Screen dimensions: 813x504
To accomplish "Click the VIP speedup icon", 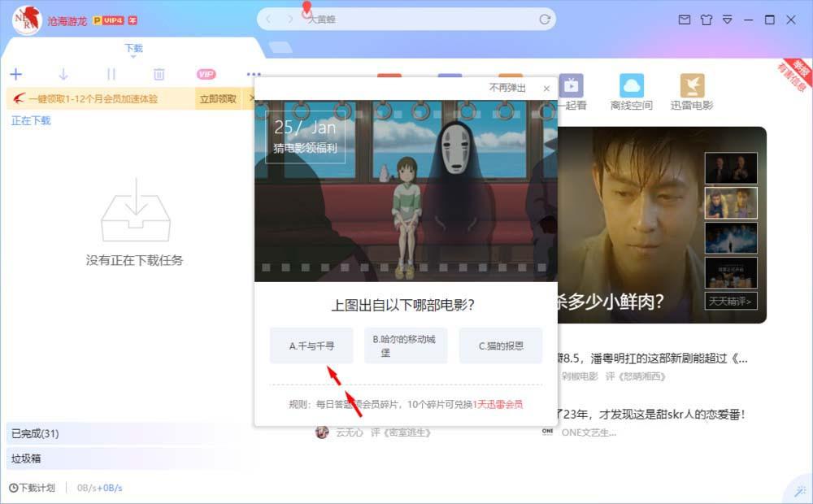I will coord(205,73).
